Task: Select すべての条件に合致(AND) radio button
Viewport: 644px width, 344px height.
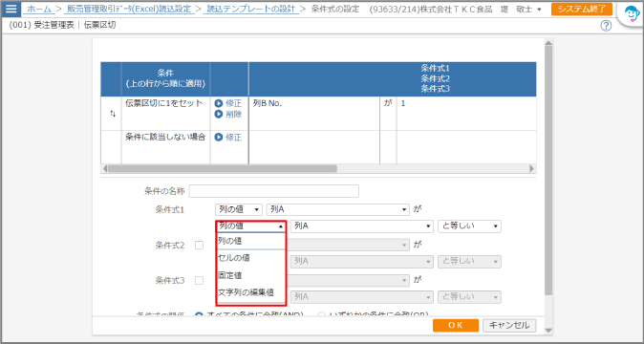Action: click(x=199, y=314)
